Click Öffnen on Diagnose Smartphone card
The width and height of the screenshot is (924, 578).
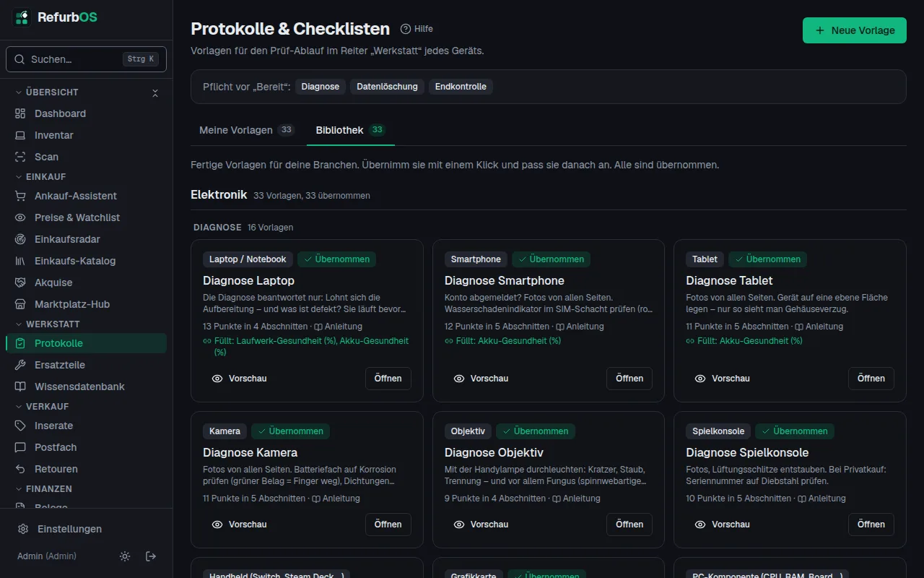coord(629,379)
